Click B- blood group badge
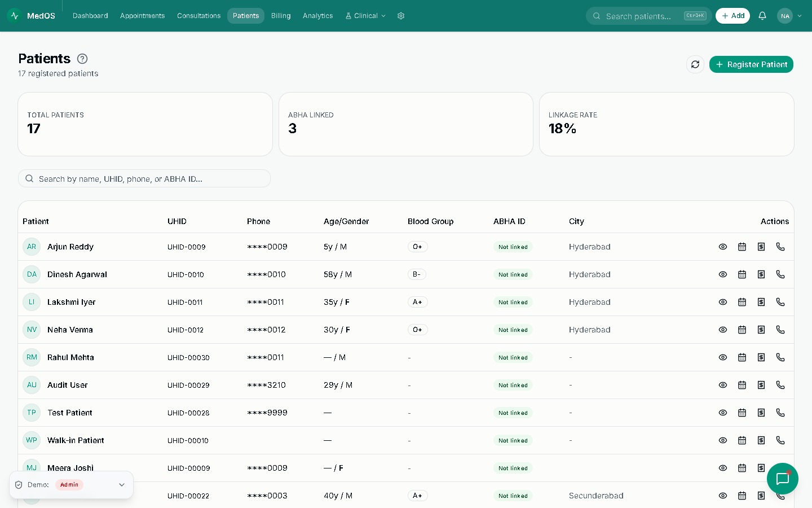Viewport: 812px width, 508px height. [417, 274]
